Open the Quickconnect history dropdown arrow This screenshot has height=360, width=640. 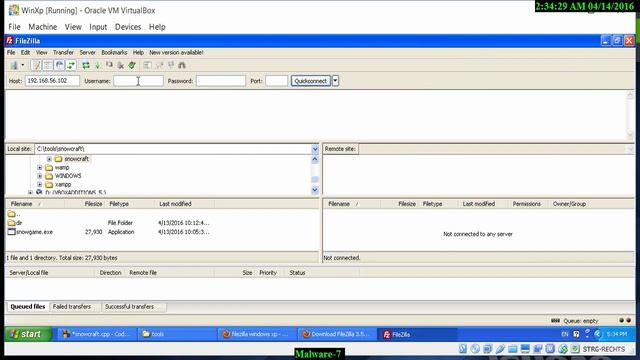335,81
